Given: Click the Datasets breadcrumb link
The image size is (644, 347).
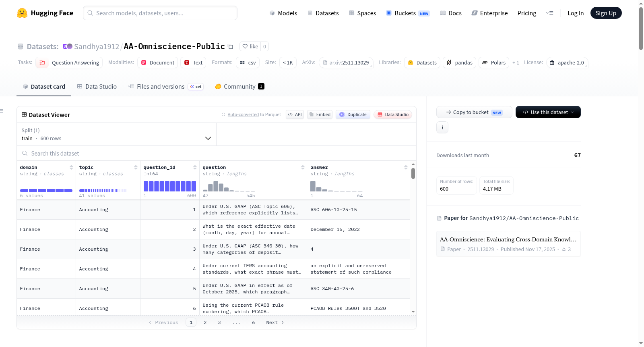Looking at the screenshot, I should pos(42,46).
